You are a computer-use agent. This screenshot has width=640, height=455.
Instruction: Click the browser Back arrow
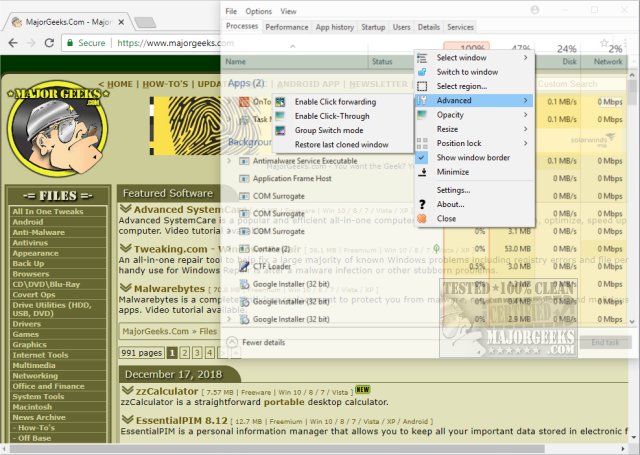pos(13,43)
